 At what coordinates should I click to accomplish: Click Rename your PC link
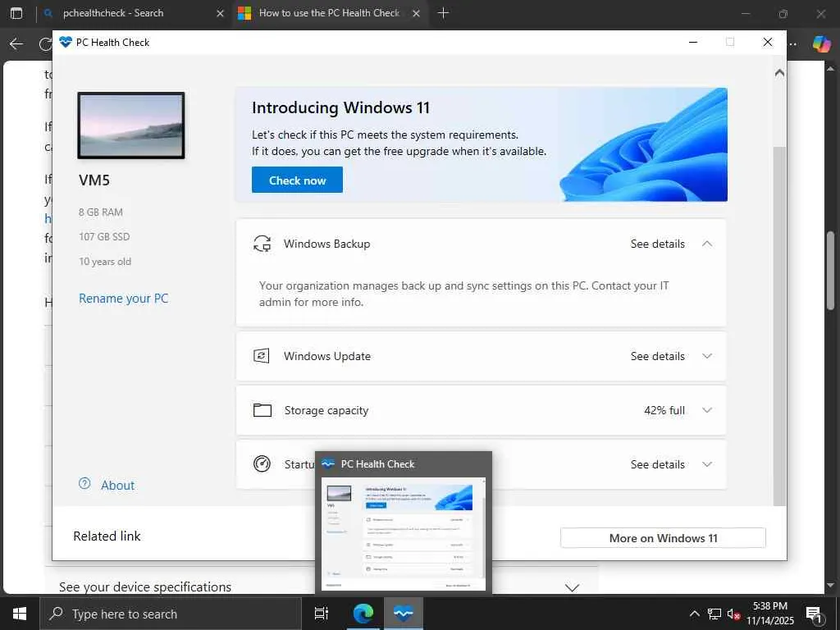[x=124, y=299]
